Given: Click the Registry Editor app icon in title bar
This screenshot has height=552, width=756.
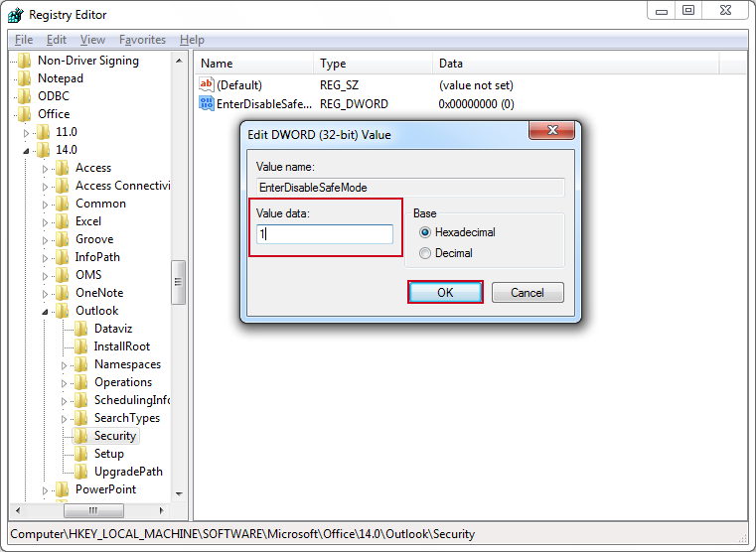Looking at the screenshot, I should [x=16, y=15].
